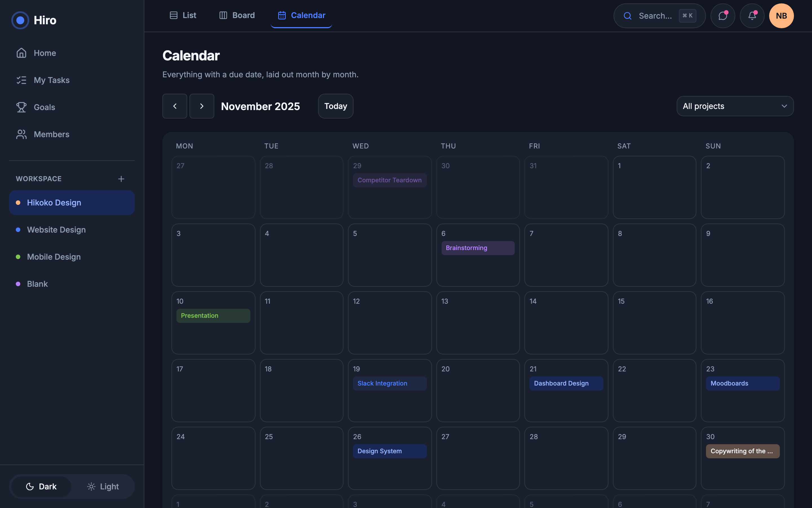Click the Hiro logo icon
Viewport: 812px width, 508px height.
coord(20,20)
